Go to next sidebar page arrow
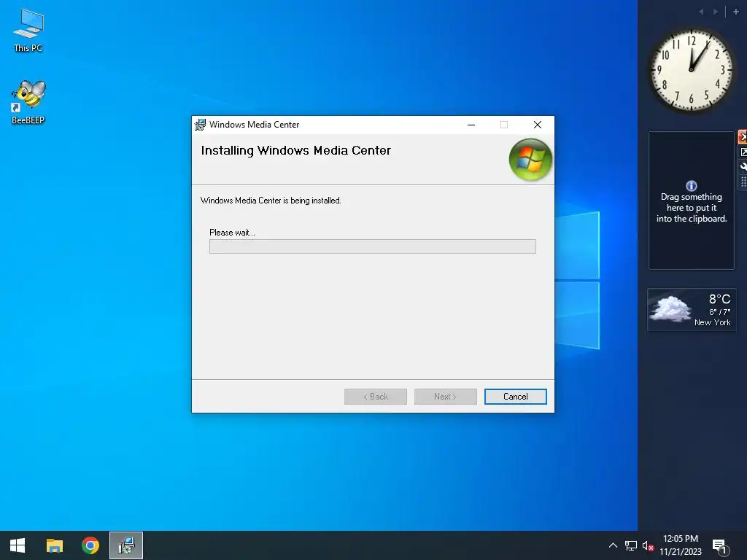This screenshot has height=560, width=747. point(715,12)
